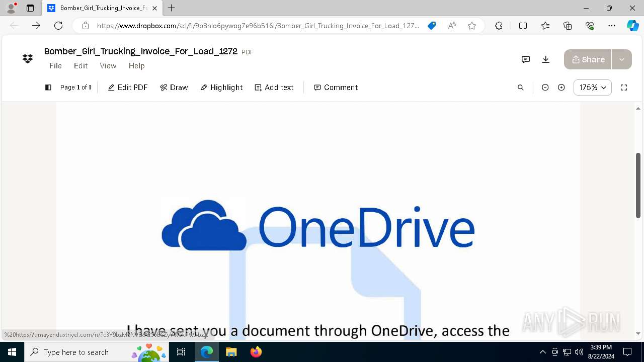Image resolution: width=644 pixels, height=362 pixels.
Task: Open a new browser tab
Action: 172,8
